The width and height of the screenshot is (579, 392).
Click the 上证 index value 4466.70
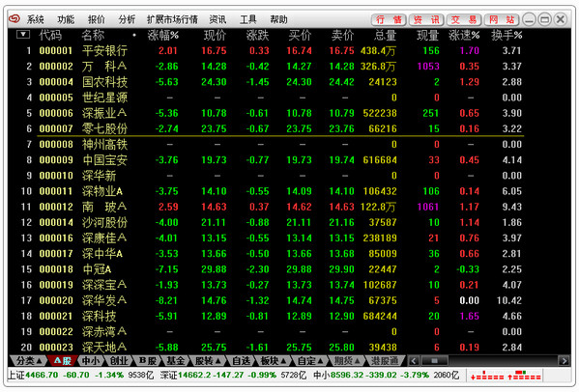coord(42,375)
